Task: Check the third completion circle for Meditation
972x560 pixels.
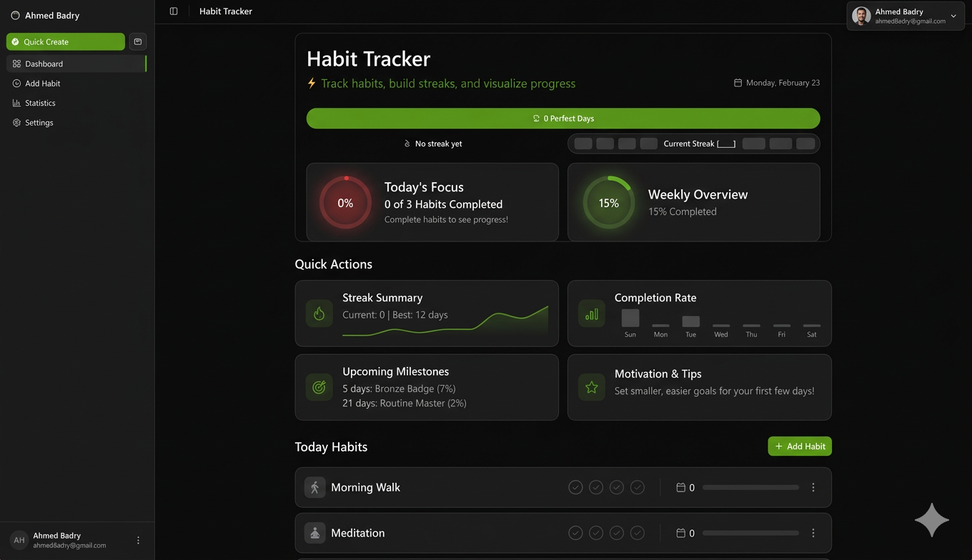Action: pyautogui.click(x=617, y=533)
